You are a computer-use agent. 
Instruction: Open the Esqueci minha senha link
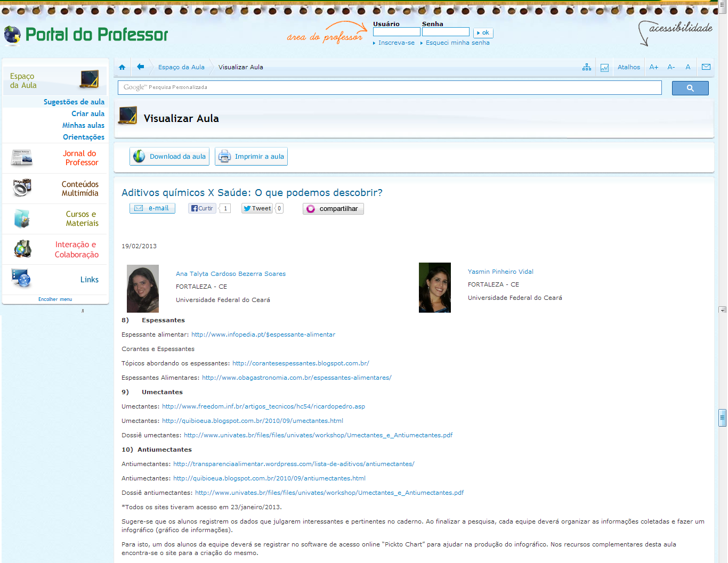pyautogui.click(x=457, y=43)
